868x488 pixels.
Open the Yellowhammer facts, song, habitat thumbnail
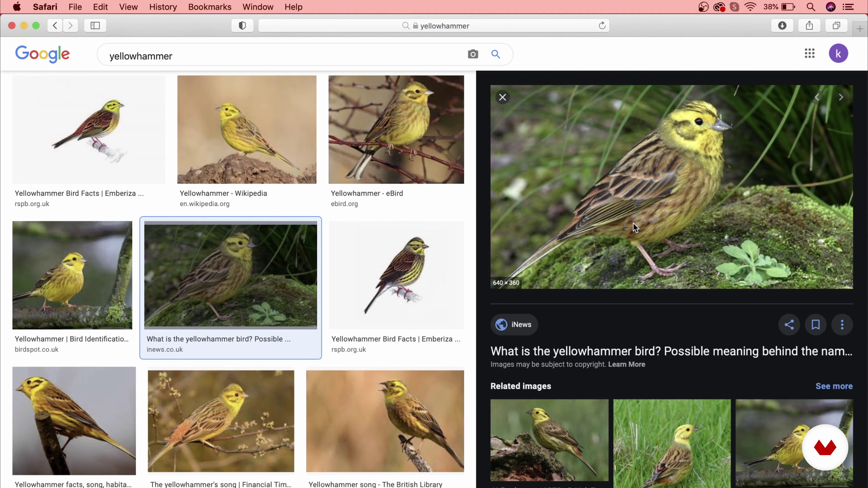pyautogui.click(x=74, y=421)
